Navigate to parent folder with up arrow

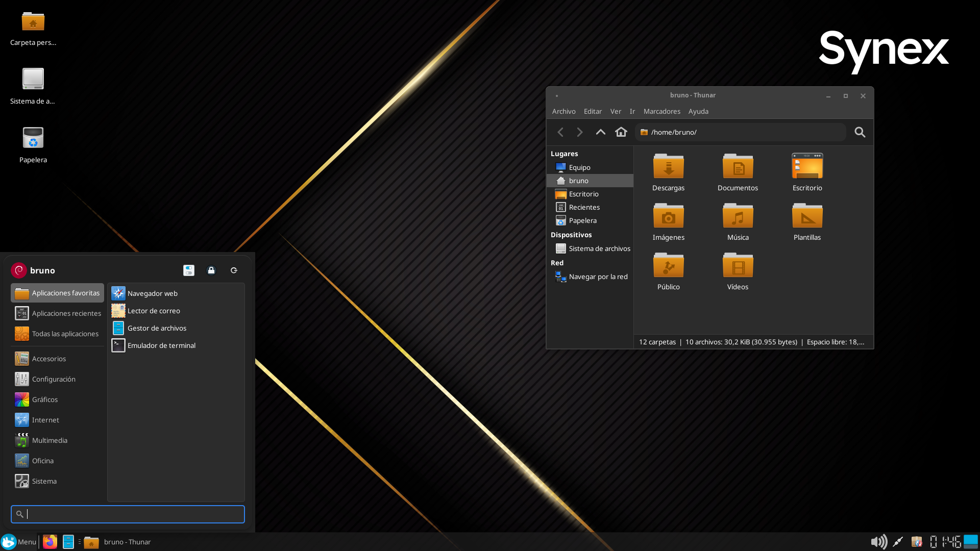click(600, 132)
